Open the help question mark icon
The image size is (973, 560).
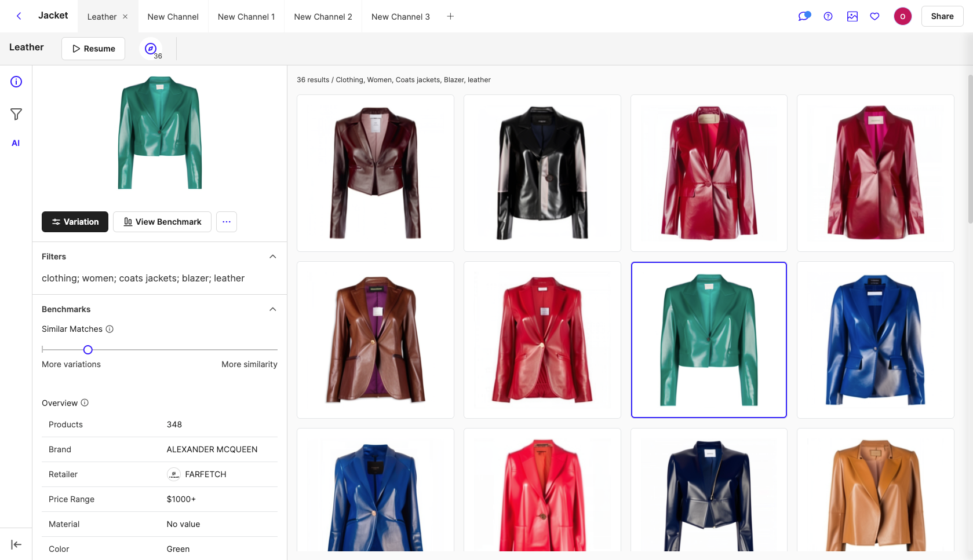[828, 16]
